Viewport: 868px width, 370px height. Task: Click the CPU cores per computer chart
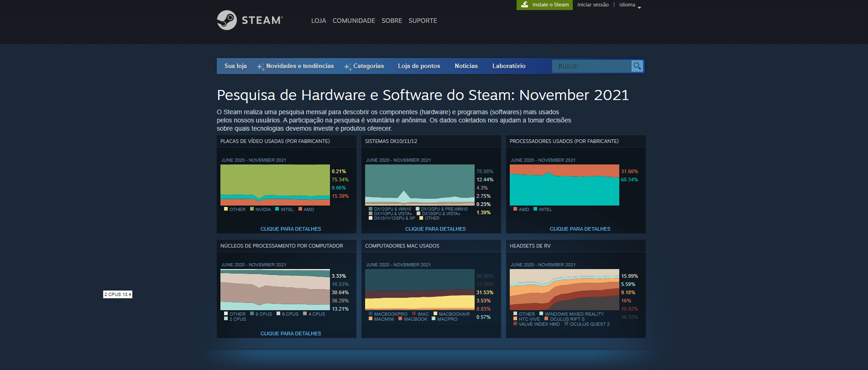pyautogui.click(x=275, y=290)
